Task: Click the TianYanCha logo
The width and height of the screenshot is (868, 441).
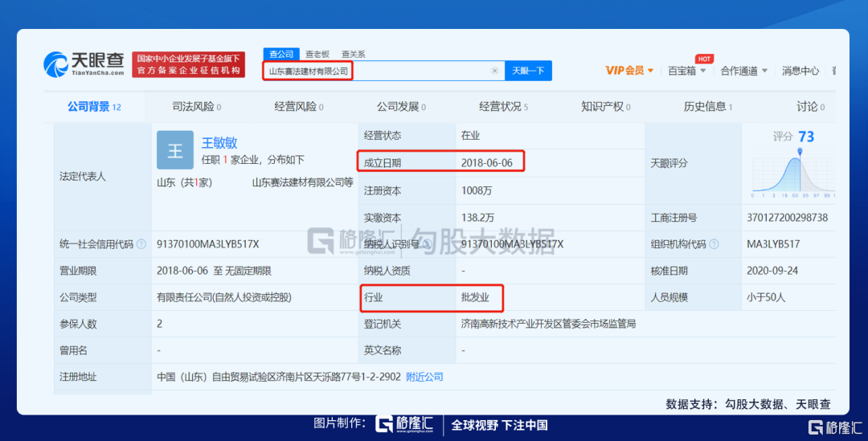Action: click(x=84, y=64)
